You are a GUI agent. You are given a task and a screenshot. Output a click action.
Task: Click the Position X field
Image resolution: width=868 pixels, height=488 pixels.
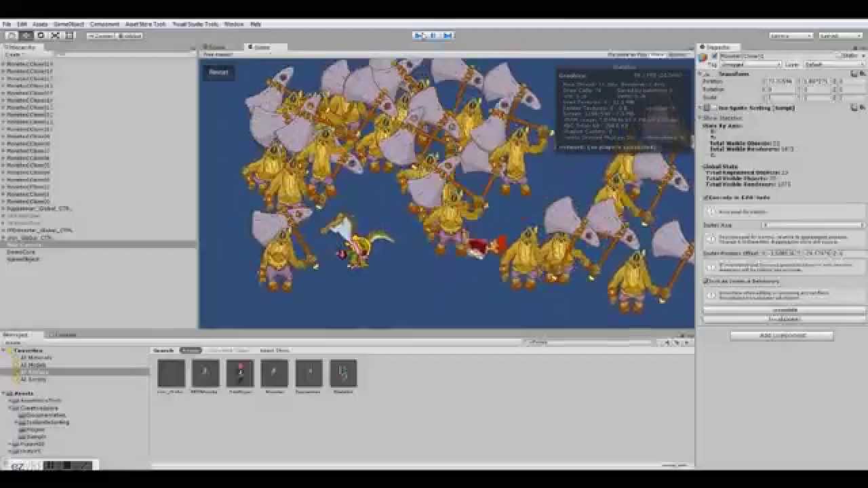coord(781,81)
